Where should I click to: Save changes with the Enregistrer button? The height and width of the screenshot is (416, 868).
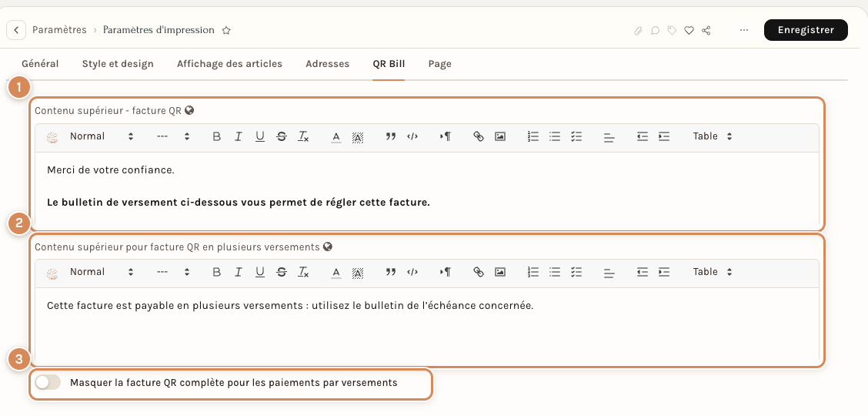pos(806,30)
